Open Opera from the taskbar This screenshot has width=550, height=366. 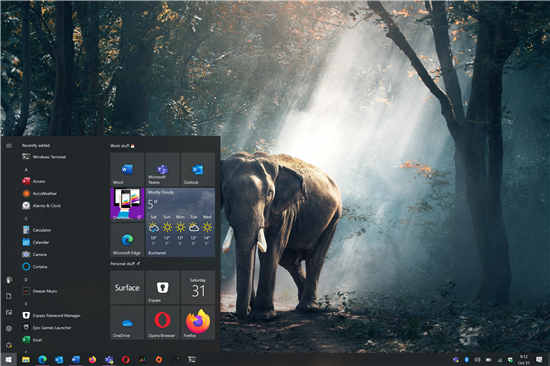(126, 359)
